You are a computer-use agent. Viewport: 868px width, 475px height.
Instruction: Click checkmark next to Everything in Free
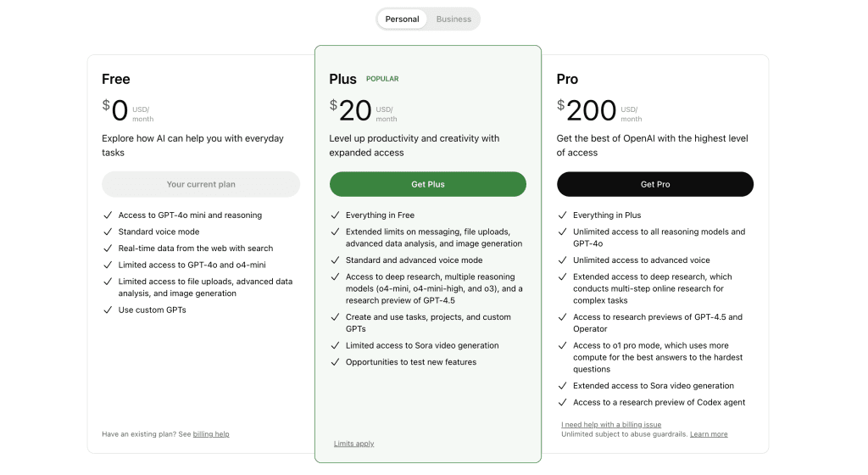pyautogui.click(x=335, y=215)
